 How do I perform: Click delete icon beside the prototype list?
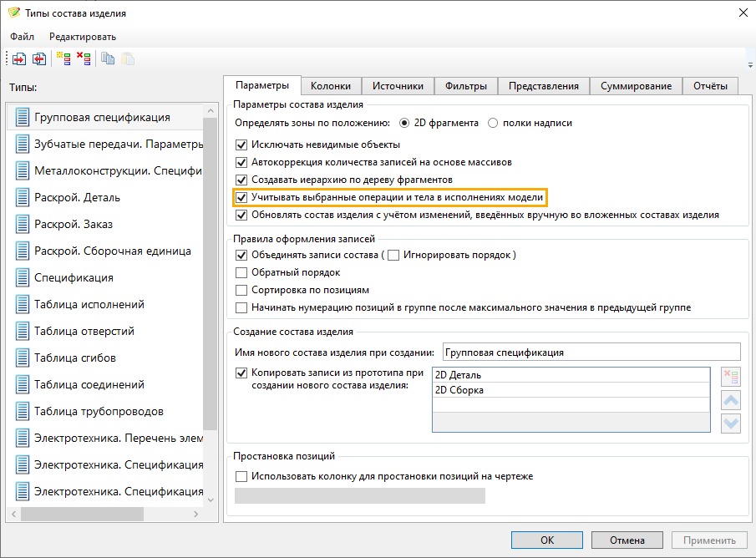pos(731,377)
